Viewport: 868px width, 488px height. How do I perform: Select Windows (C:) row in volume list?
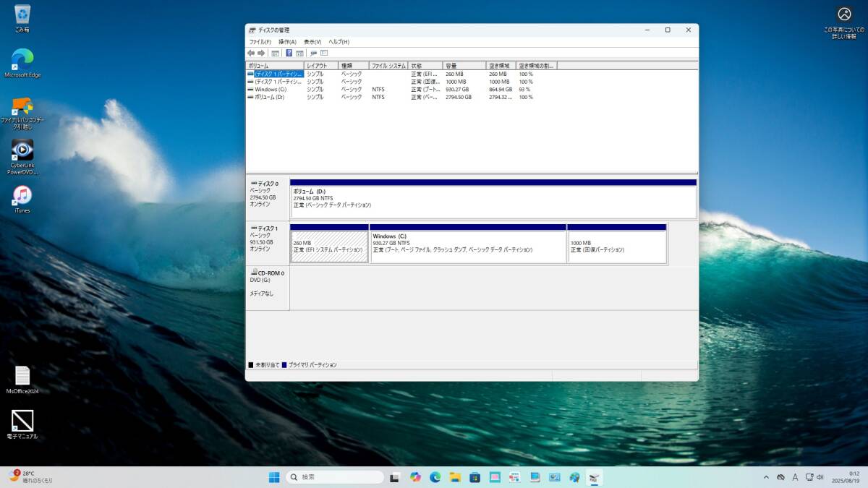pyautogui.click(x=271, y=90)
